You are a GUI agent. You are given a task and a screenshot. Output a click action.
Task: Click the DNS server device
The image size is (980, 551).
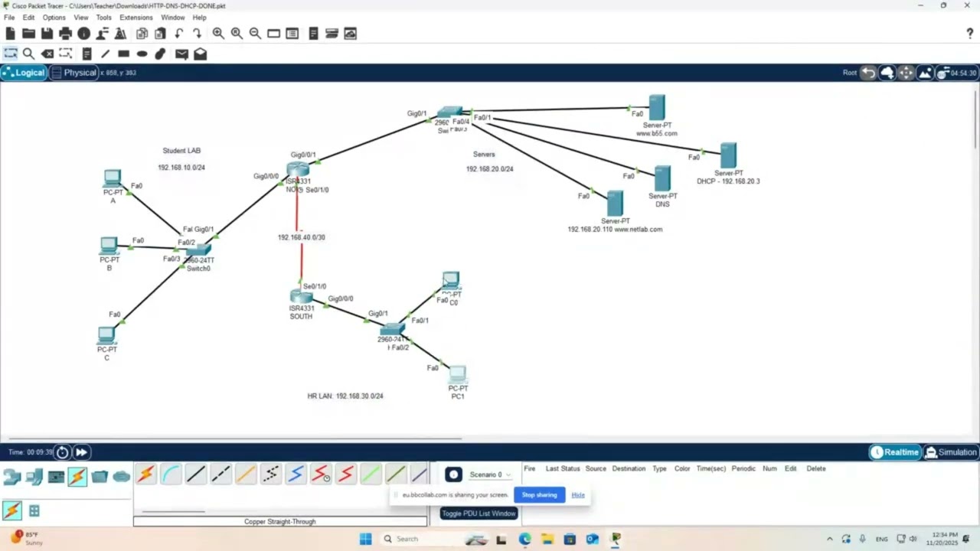point(662,179)
